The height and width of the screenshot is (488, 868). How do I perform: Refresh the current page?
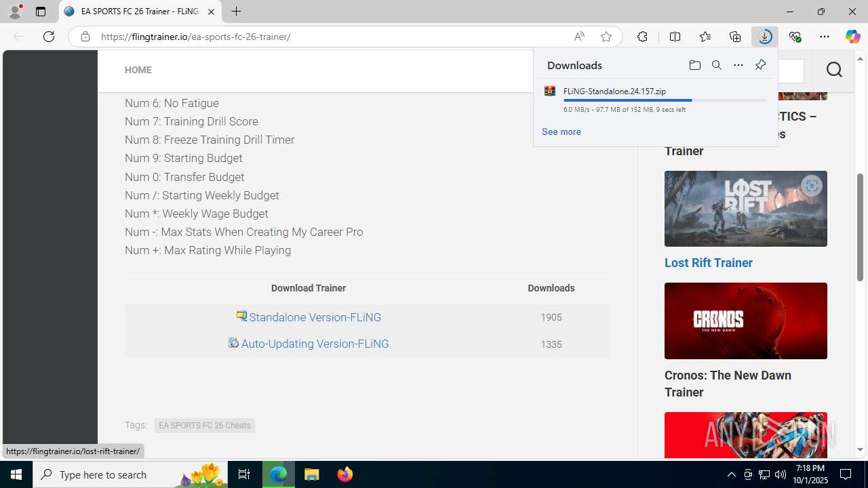(x=49, y=37)
